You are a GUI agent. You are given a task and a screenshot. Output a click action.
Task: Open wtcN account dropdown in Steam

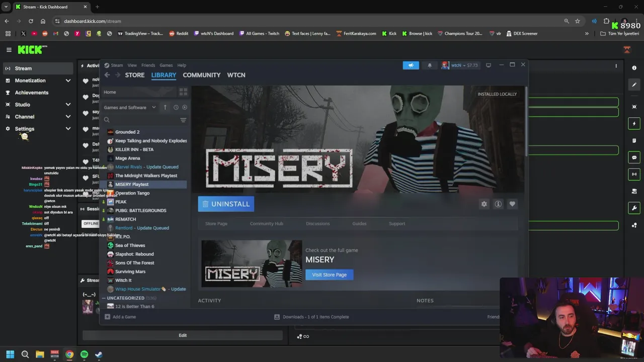click(459, 65)
